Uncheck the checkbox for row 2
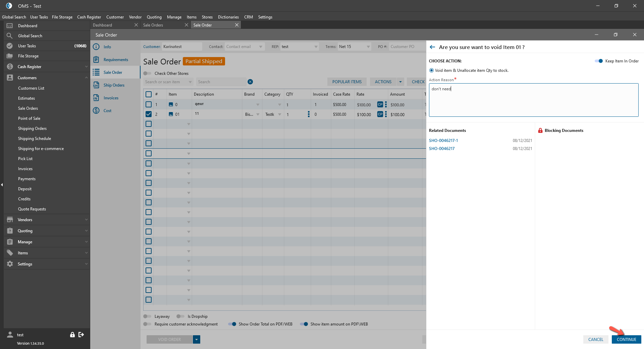This screenshot has height=349, width=644. click(149, 114)
